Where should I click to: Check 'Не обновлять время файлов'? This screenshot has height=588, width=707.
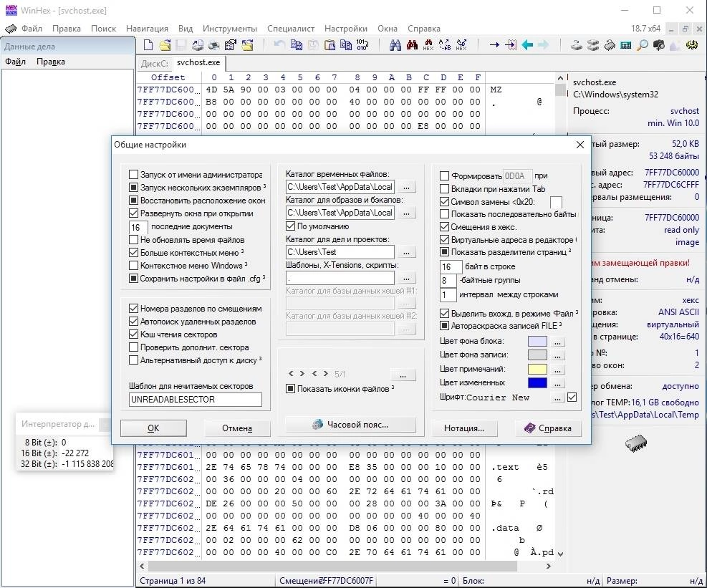coord(133,239)
